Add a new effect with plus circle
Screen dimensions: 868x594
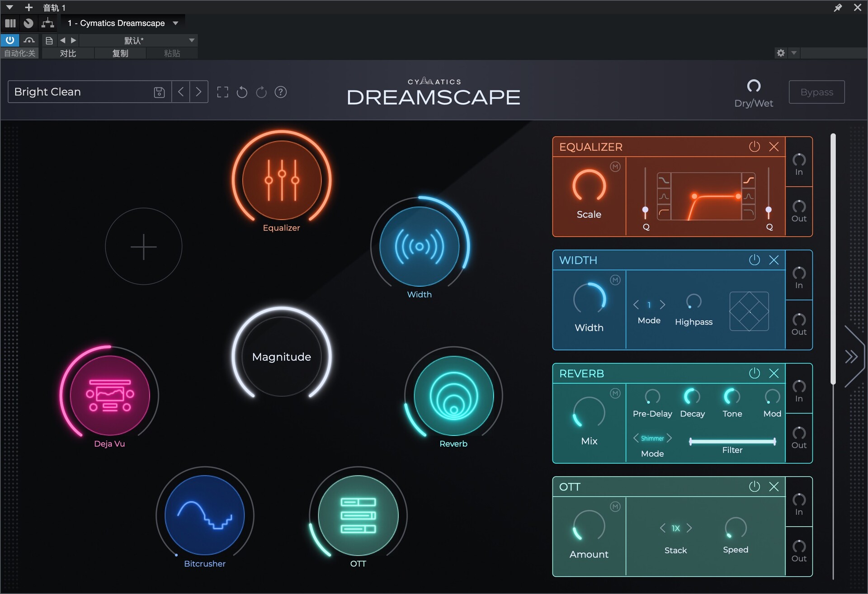143,246
